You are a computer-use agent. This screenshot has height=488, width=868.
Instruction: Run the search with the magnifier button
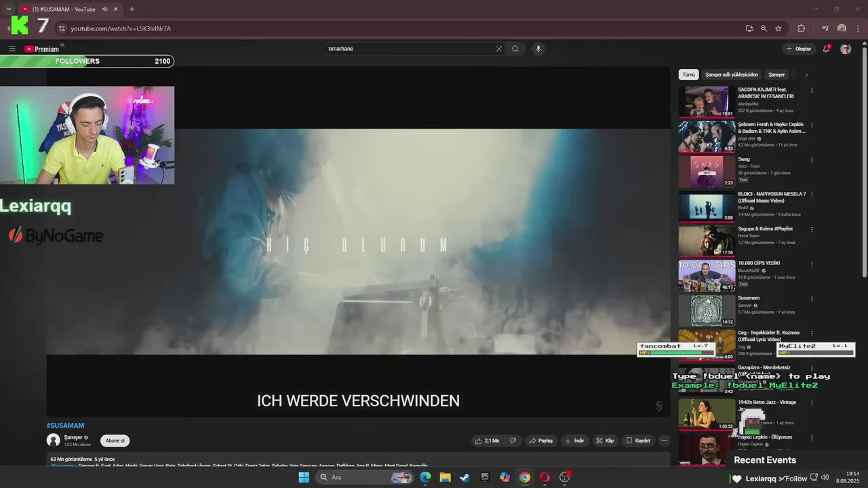515,49
